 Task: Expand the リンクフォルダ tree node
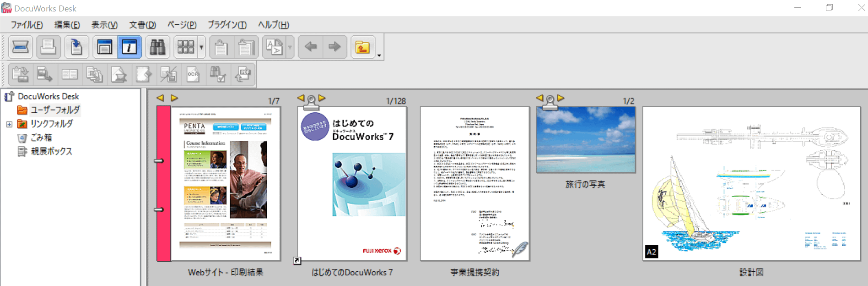[x=9, y=124]
